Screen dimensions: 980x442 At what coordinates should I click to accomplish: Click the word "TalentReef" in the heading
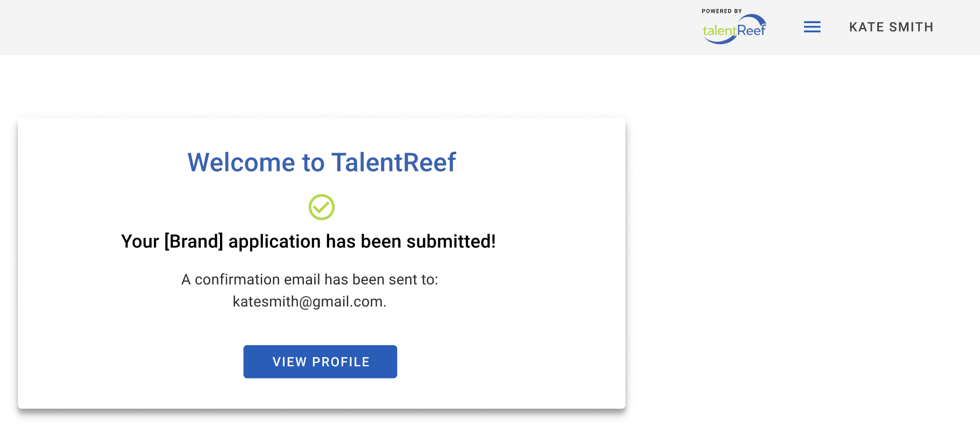[x=394, y=162]
